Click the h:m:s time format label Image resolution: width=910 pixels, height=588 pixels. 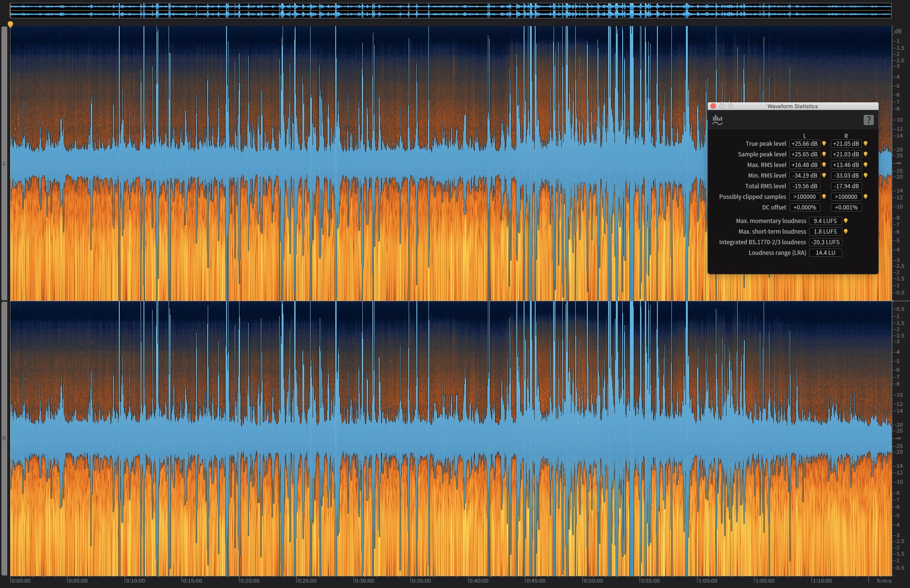(884, 581)
